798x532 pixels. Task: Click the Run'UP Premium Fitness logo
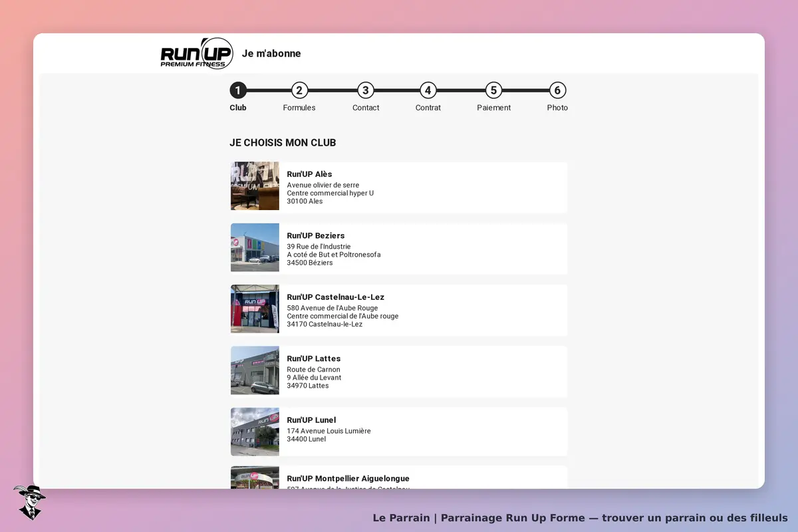tap(197, 54)
